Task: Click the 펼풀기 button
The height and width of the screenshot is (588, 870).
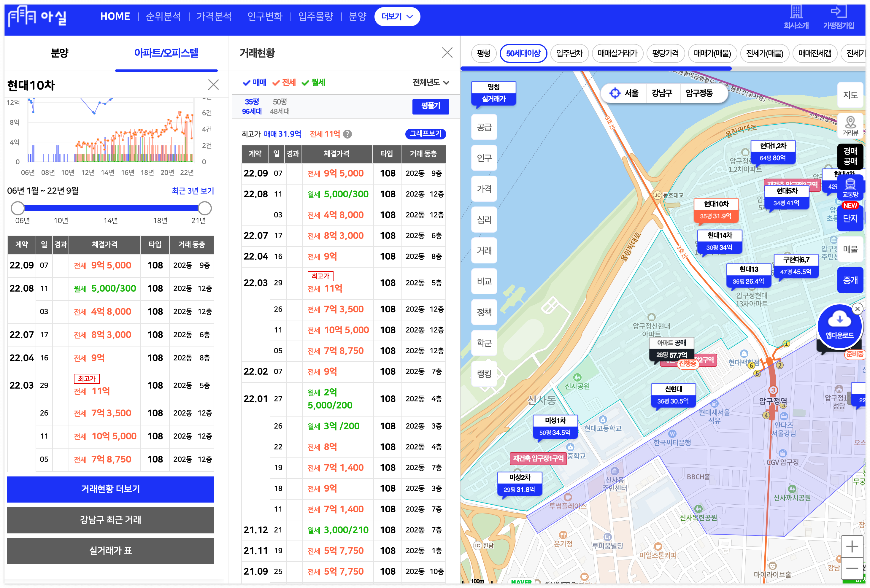Action: click(431, 106)
